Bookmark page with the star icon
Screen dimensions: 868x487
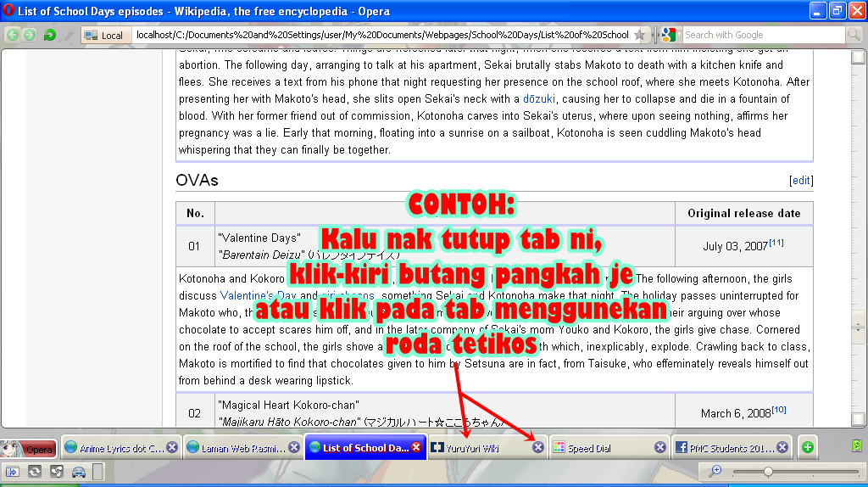pos(639,36)
